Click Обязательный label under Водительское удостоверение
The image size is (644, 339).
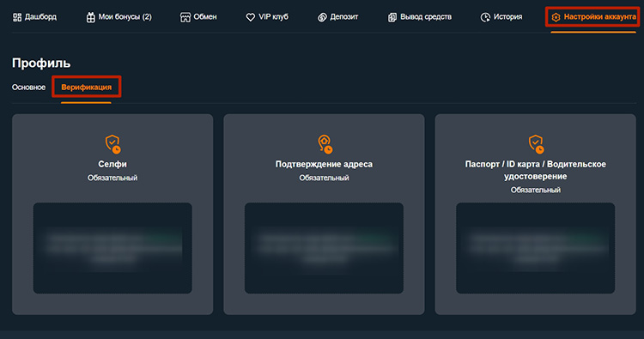pos(536,190)
